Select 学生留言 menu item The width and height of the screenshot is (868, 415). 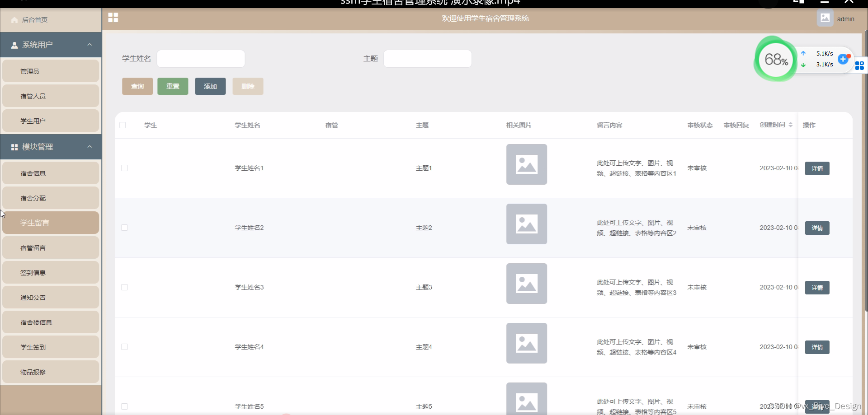pos(51,223)
